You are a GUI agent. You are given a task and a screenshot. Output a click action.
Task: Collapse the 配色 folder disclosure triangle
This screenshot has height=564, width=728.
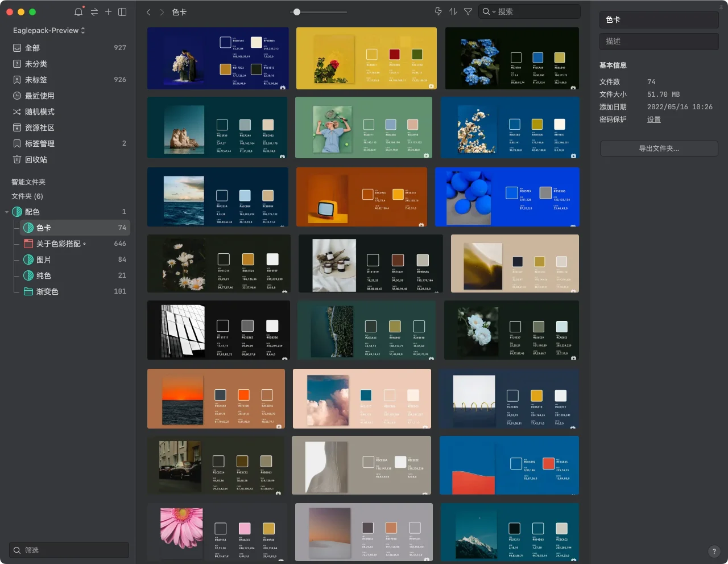[x=7, y=212]
